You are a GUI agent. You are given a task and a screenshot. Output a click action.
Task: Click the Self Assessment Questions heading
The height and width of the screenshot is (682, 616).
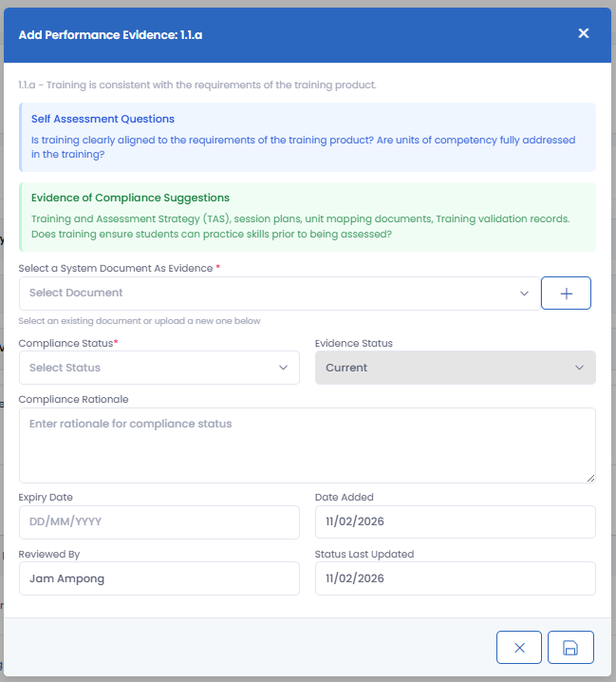click(x=103, y=120)
